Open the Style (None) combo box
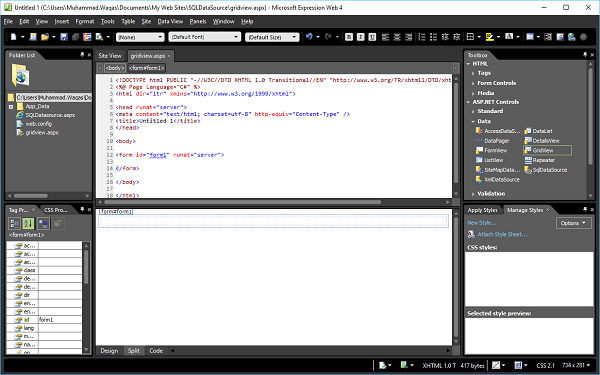 coord(140,37)
